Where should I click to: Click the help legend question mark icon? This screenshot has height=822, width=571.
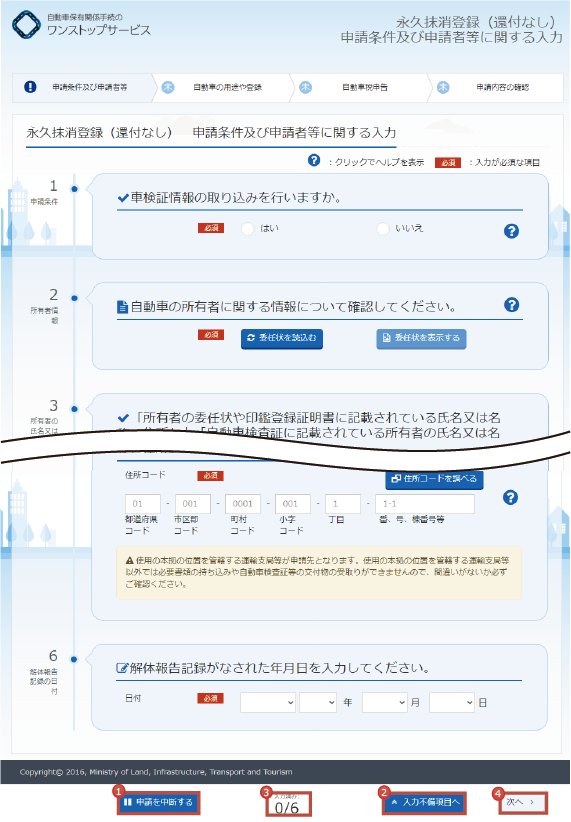point(314,160)
